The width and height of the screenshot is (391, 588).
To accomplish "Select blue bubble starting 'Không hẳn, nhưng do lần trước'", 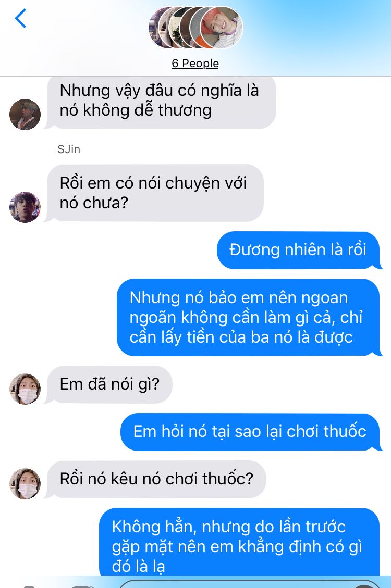I will pos(240,542).
